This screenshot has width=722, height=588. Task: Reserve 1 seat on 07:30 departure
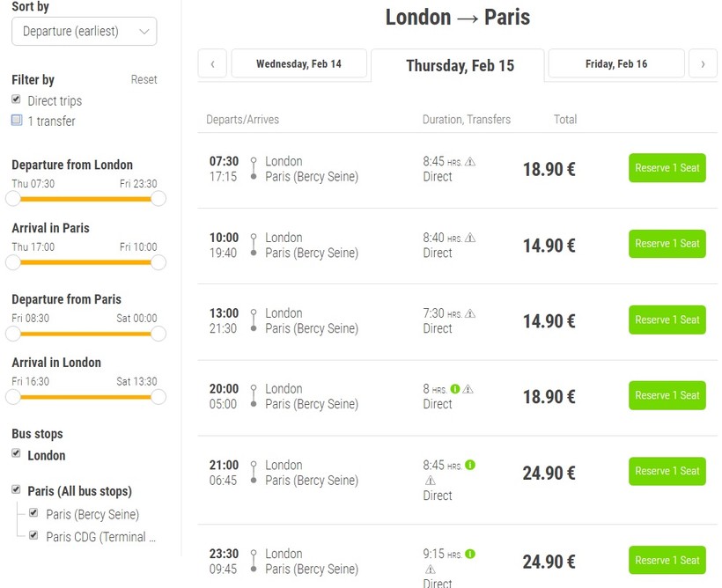tap(667, 168)
